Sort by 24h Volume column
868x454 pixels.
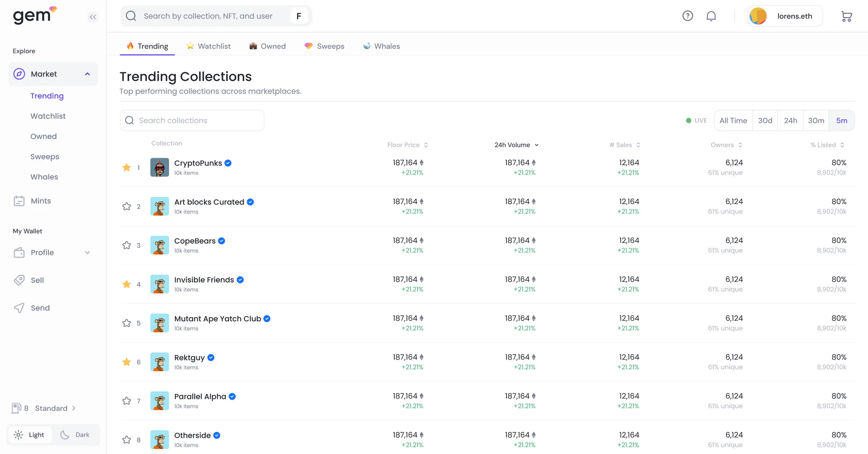[517, 145]
